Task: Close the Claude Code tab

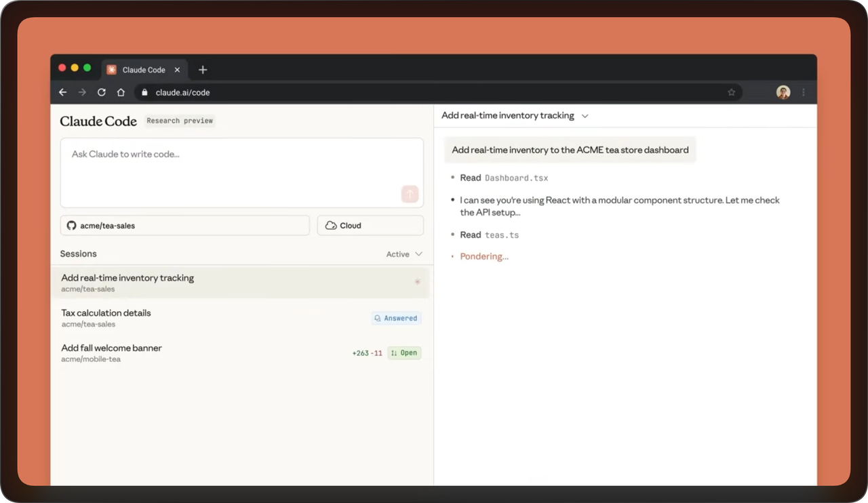Action: 178,70
